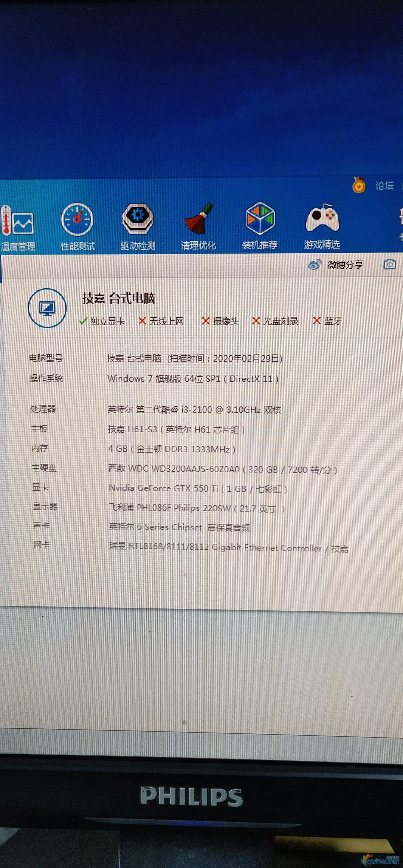The height and width of the screenshot is (868, 403).
Task: Click the camera screenshot icon
Action: [389, 264]
